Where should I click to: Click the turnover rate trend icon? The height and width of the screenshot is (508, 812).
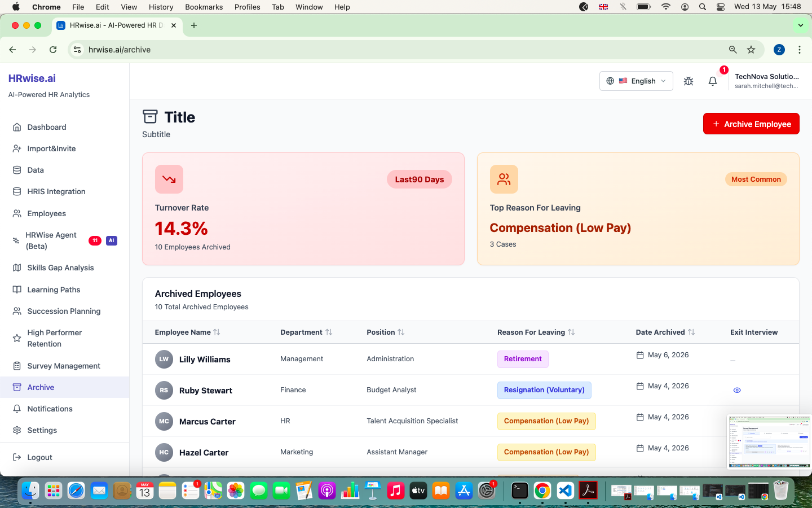click(x=169, y=179)
